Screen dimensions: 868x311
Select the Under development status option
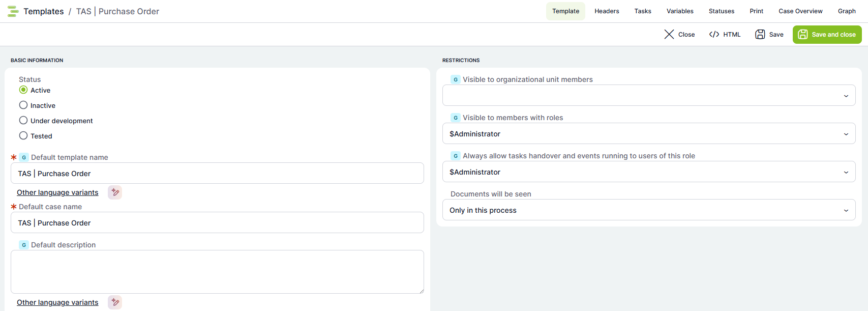(23, 121)
